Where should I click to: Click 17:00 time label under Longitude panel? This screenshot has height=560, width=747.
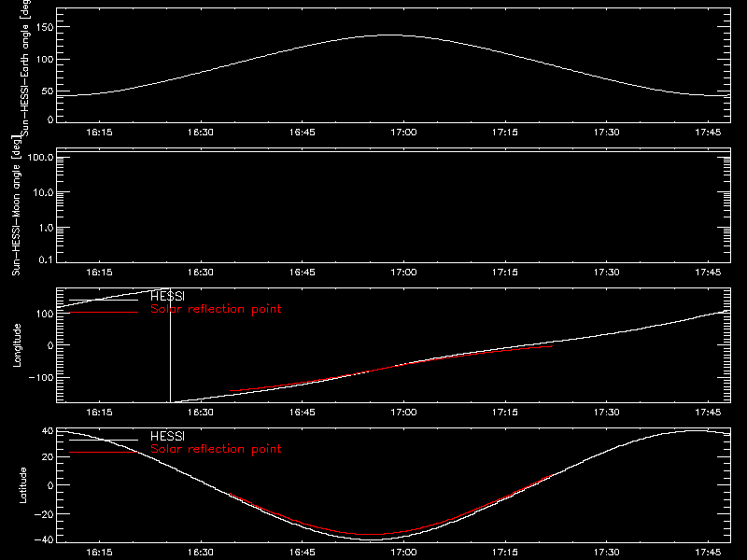(x=403, y=412)
